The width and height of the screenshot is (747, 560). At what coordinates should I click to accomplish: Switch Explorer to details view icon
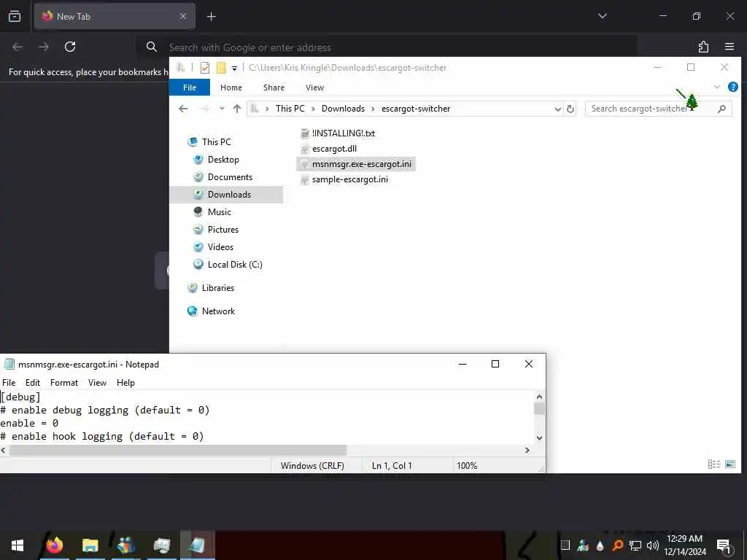click(x=713, y=464)
